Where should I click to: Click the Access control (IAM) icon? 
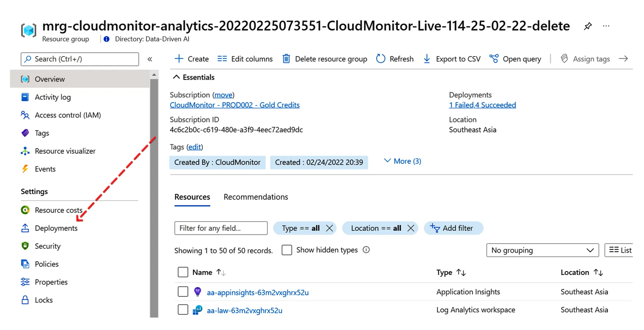click(25, 115)
